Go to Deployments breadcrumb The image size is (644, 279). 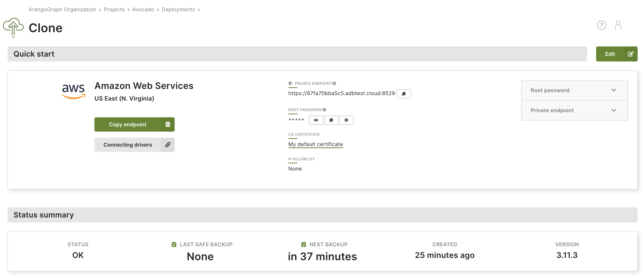178,10
